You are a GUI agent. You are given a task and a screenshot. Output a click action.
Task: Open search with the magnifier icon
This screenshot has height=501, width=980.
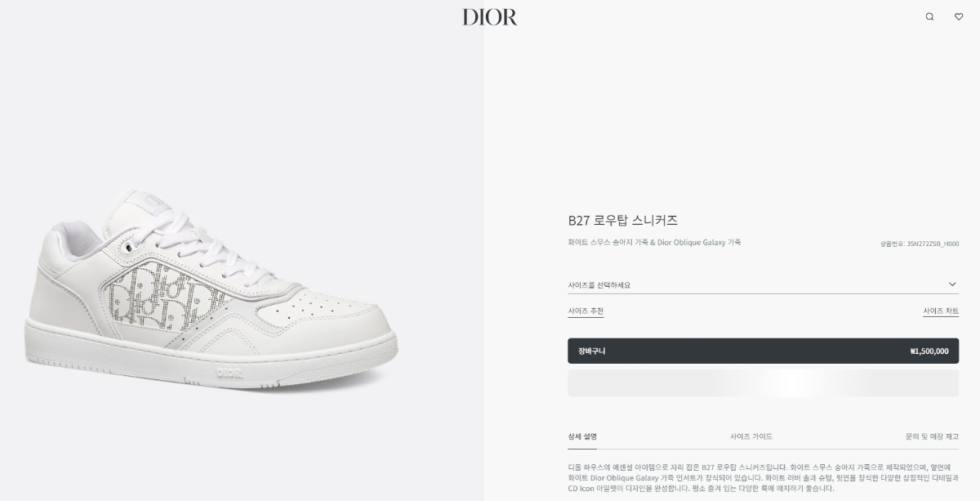coord(929,16)
